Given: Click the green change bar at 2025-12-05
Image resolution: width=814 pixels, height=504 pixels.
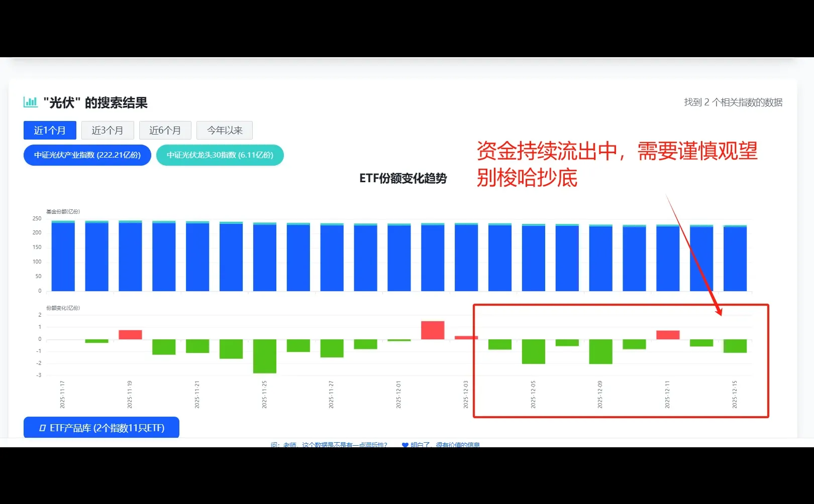Looking at the screenshot, I should [x=534, y=351].
